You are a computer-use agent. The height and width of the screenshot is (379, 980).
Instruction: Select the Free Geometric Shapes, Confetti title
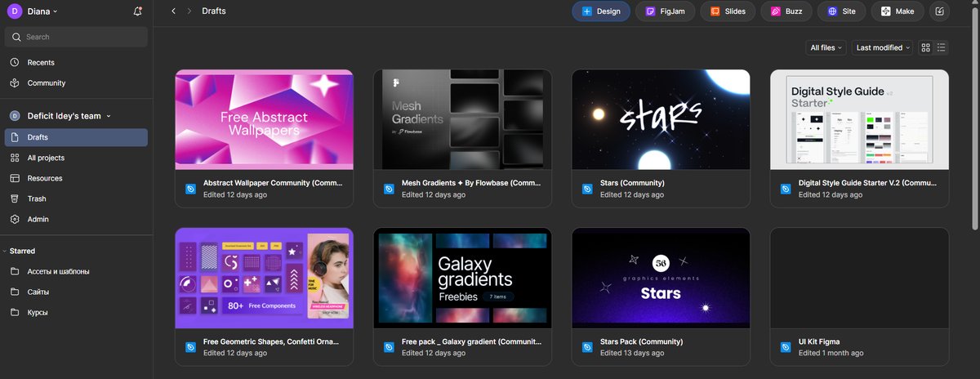coord(273,341)
